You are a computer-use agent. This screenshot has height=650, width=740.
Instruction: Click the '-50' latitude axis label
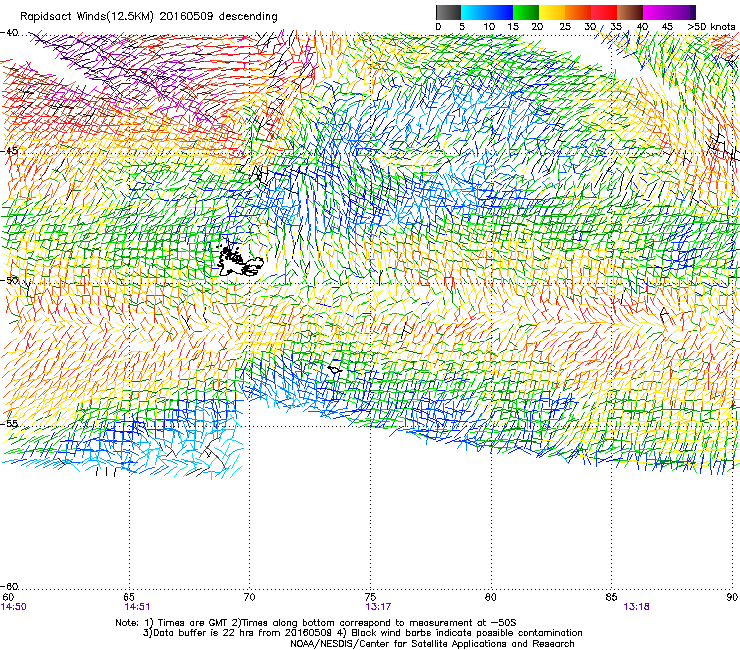point(9,280)
